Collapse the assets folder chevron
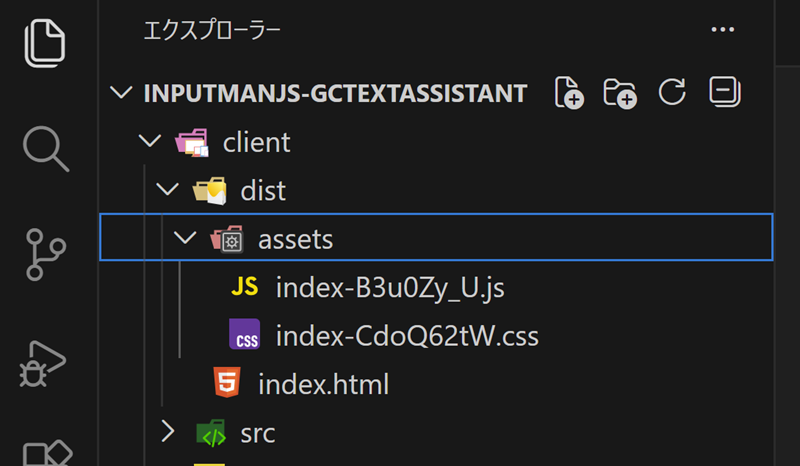 [x=185, y=237]
